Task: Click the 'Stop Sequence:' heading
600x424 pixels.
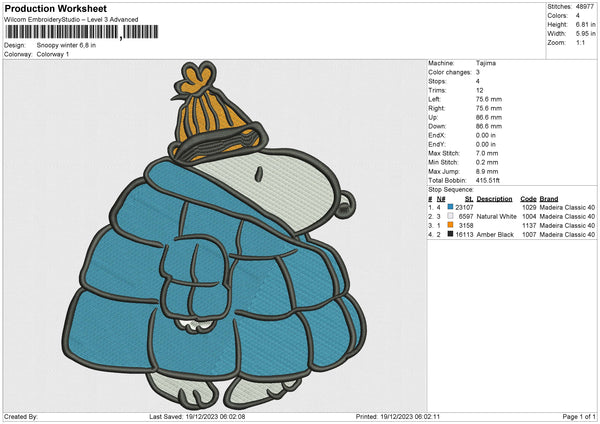Action: tap(451, 190)
